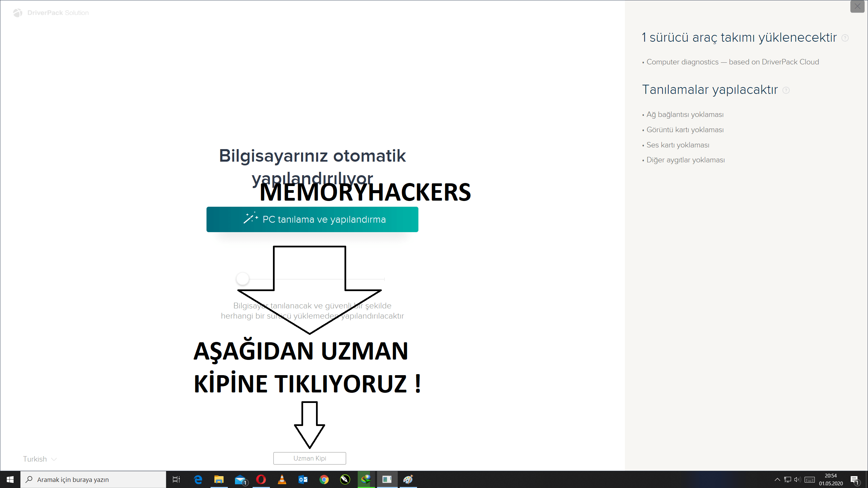868x488 pixels.
Task: Open Uzman Kipi expert mode
Action: tap(310, 458)
